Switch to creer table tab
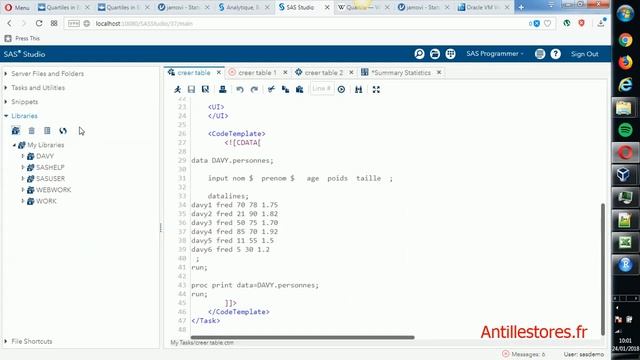This screenshot has width=640, height=360. coord(193,73)
